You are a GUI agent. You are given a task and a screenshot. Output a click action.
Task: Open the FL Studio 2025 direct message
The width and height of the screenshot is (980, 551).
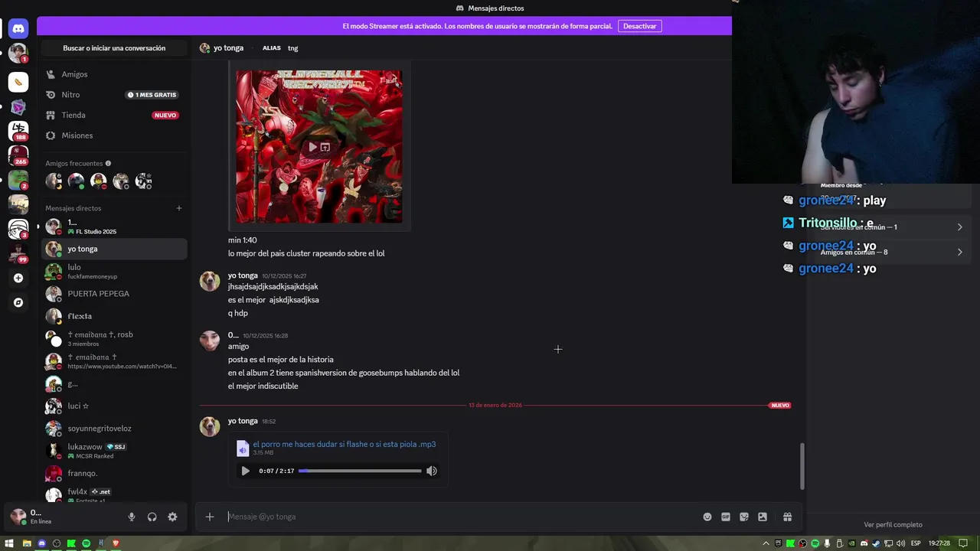(113, 227)
